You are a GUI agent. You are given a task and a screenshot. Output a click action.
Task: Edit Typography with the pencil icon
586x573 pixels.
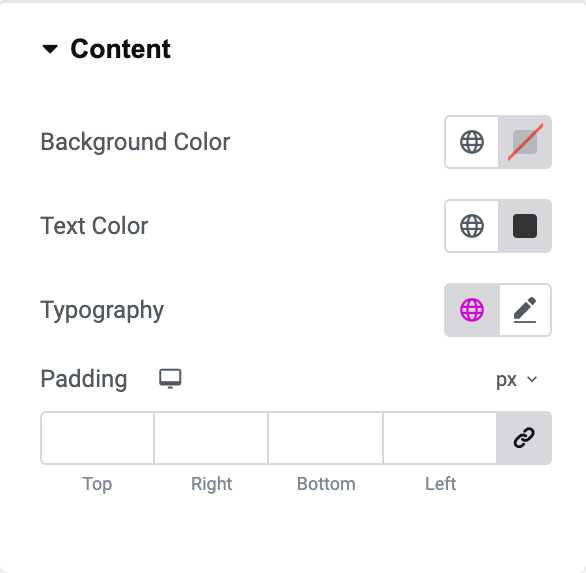tap(525, 310)
